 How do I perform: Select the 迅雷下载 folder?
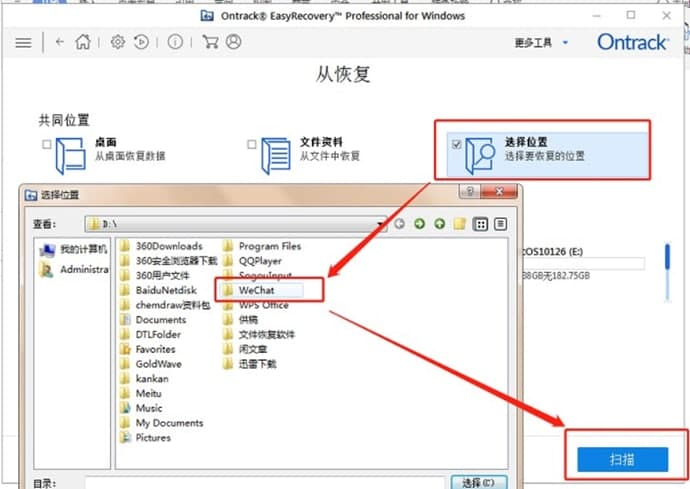pyautogui.click(x=250, y=364)
